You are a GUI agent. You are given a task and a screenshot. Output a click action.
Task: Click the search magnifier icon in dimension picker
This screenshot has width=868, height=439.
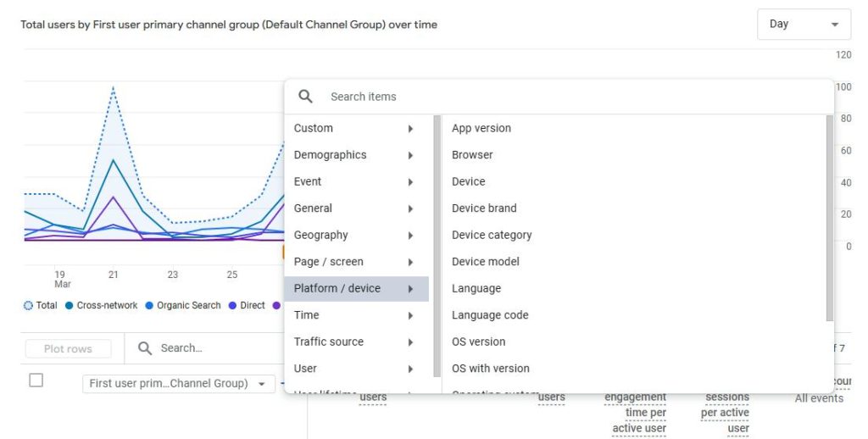point(305,97)
